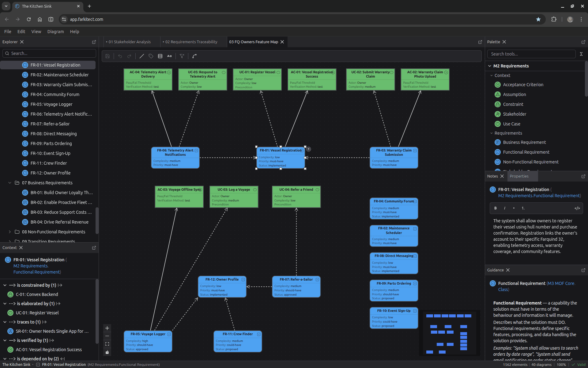
Task: Zoom in with the canvas plus button
Action: 107,328
